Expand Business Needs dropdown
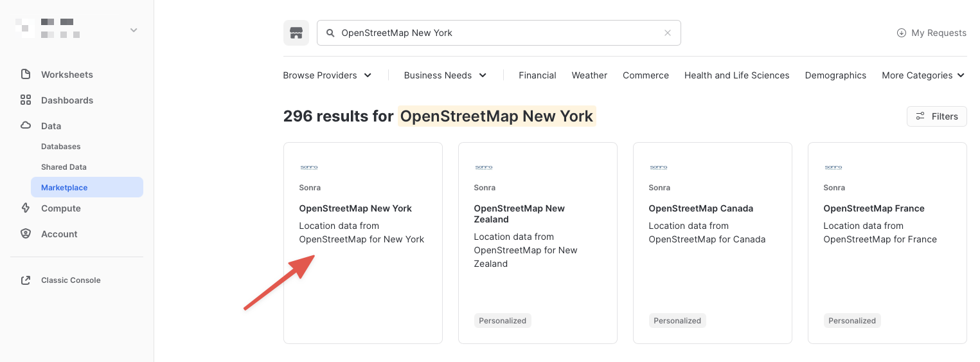The height and width of the screenshot is (362, 980). pos(445,75)
